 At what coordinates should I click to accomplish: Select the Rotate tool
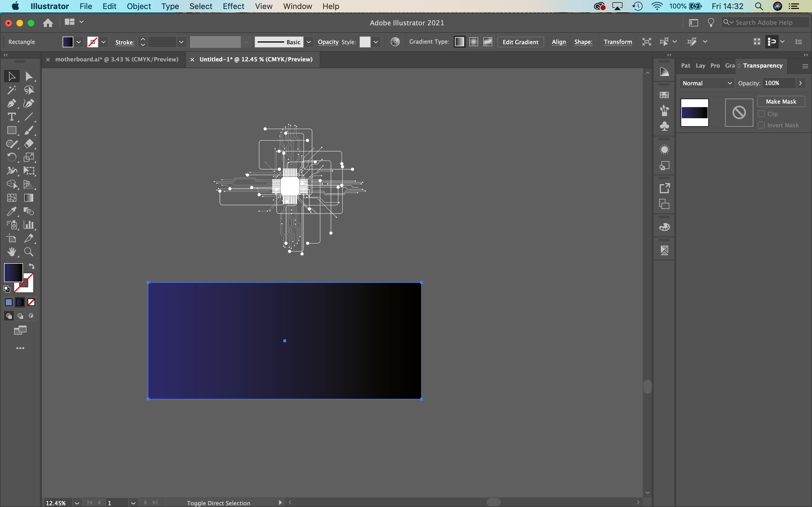(11, 157)
